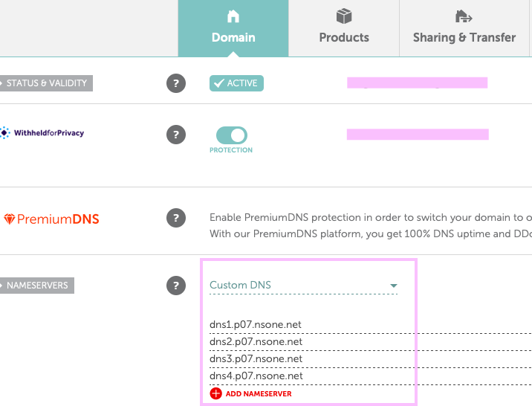This screenshot has width=532, height=406.
Task: Click the Nameservers help question mark
Action: (x=176, y=286)
